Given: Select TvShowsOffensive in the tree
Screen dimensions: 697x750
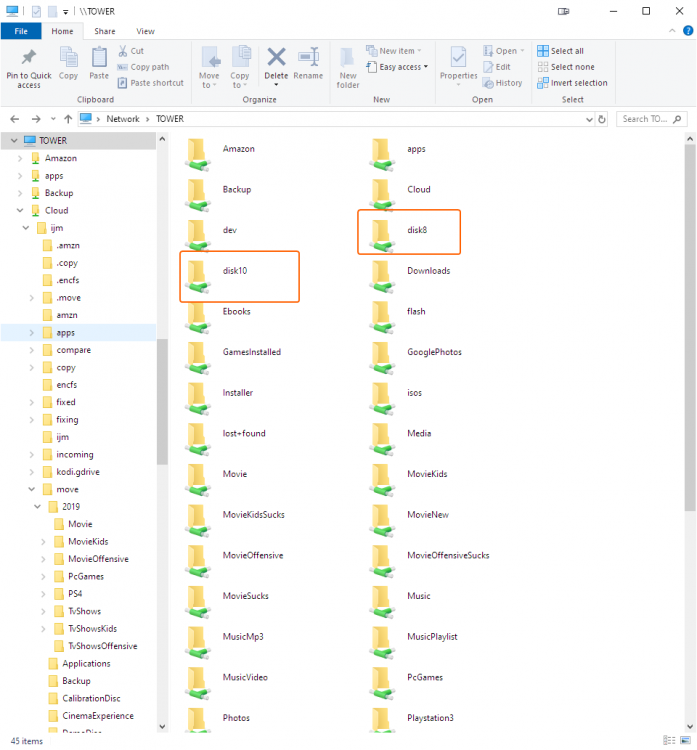Looking at the screenshot, I should tap(102, 646).
